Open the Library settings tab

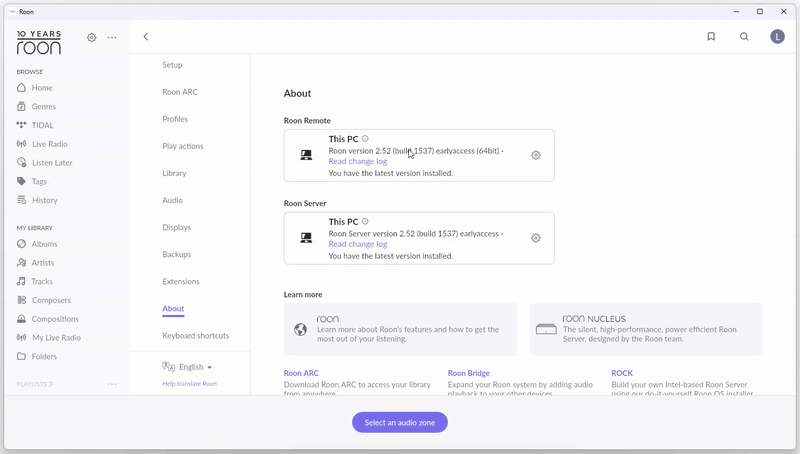tap(174, 173)
